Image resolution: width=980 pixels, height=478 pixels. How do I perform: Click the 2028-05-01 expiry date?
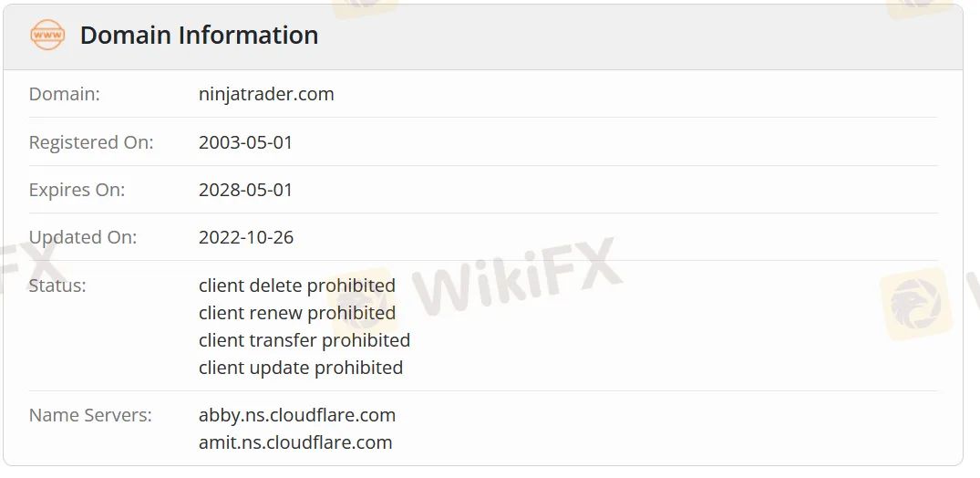pyautogui.click(x=245, y=190)
